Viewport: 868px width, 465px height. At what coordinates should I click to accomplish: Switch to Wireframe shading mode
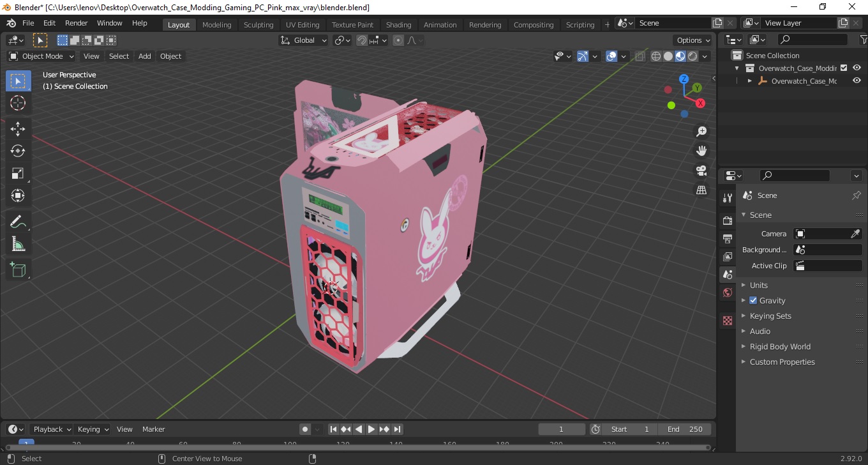click(656, 56)
